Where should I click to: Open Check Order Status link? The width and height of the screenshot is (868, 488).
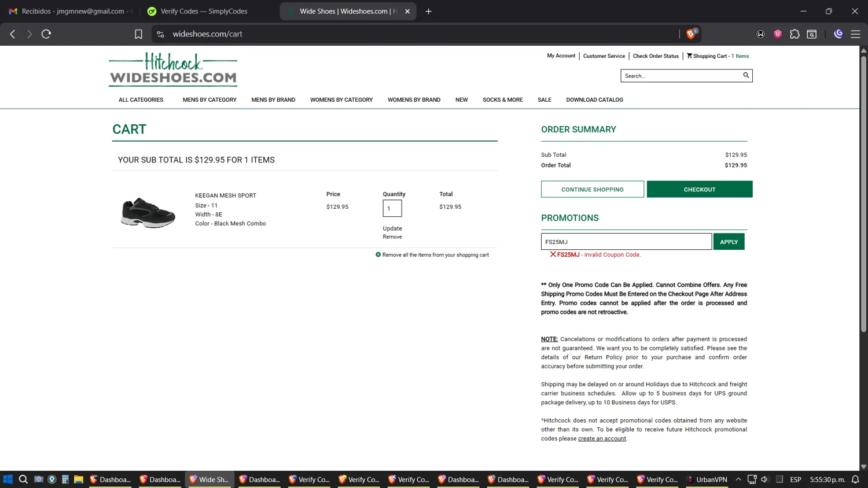click(x=656, y=56)
